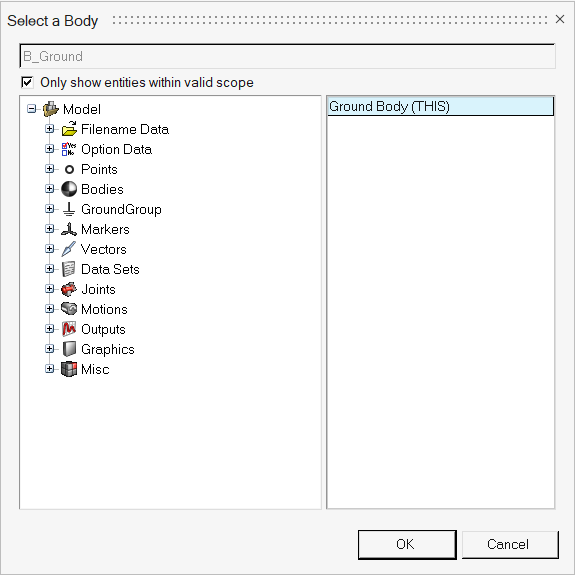Select the Joints icon in tree
The image size is (575, 575).
pos(69,289)
